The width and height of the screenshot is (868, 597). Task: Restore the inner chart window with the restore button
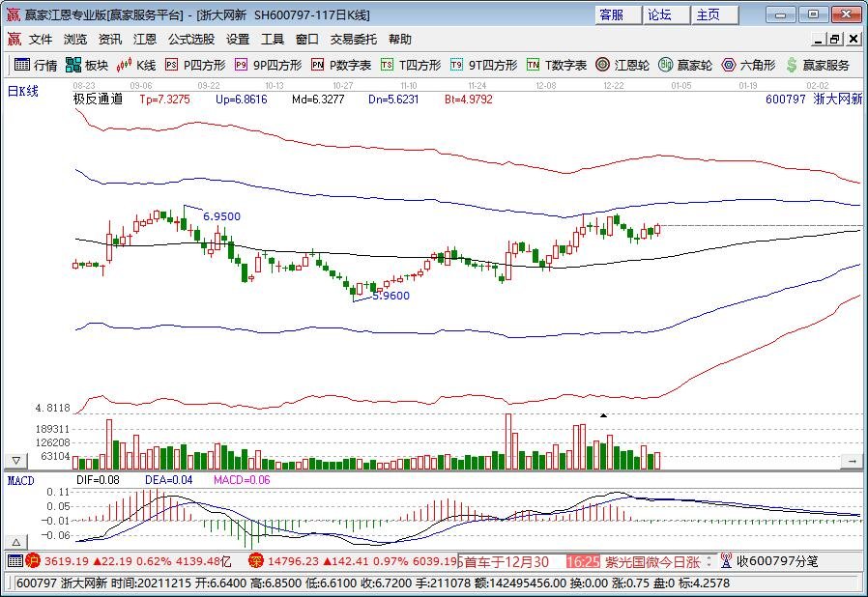835,40
